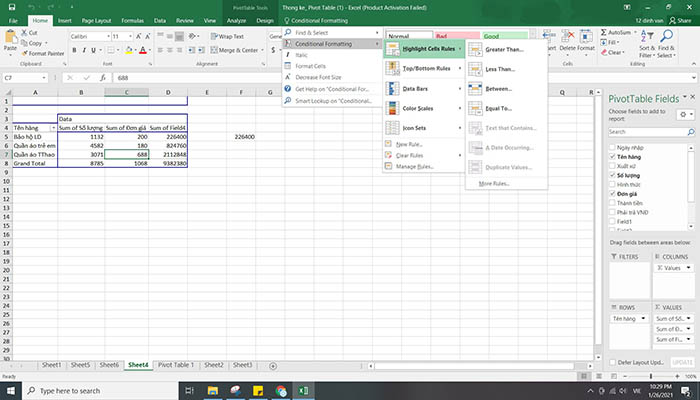
Task: Click the Wrap Text button
Action: pyautogui.click(x=228, y=36)
